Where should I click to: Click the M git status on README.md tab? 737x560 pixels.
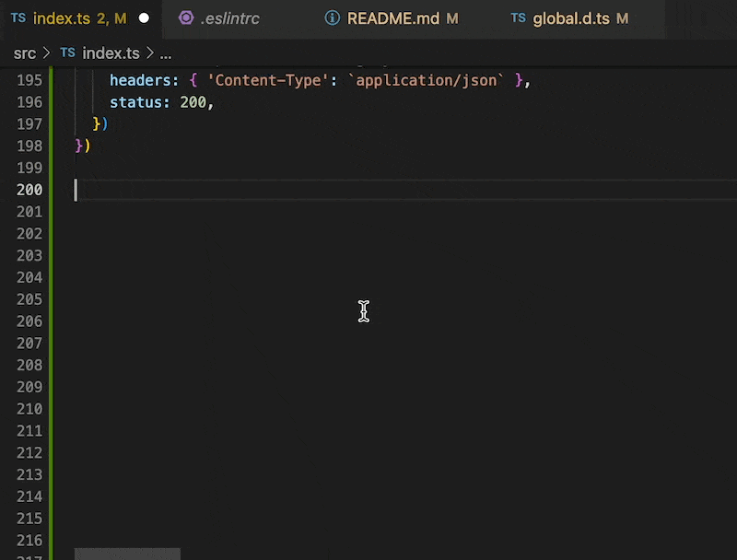point(452,18)
